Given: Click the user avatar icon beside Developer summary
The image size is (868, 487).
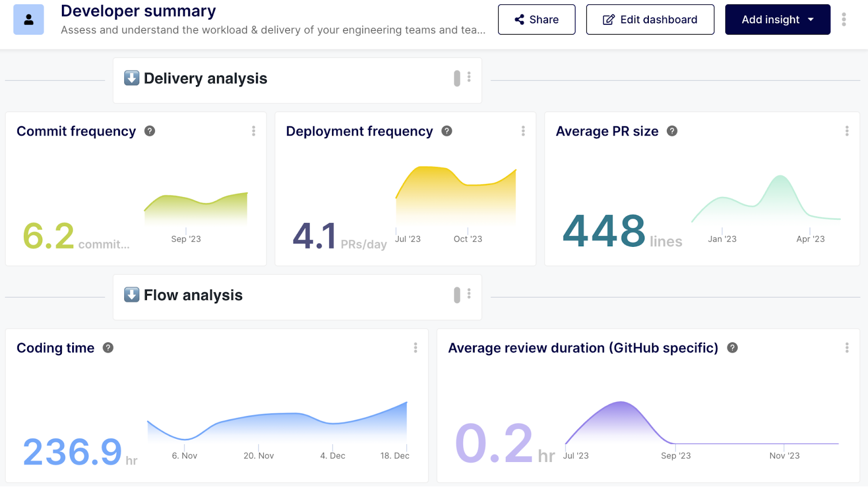Looking at the screenshot, I should [29, 20].
